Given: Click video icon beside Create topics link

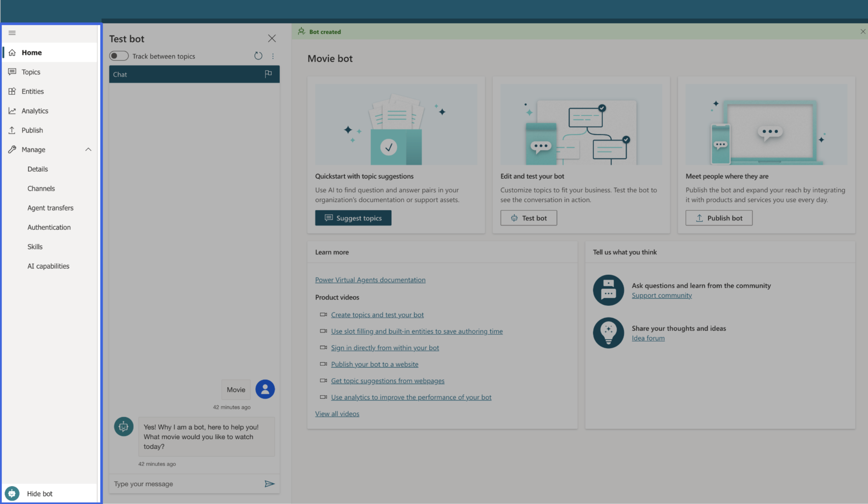Looking at the screenshot, I should [323, 314].
